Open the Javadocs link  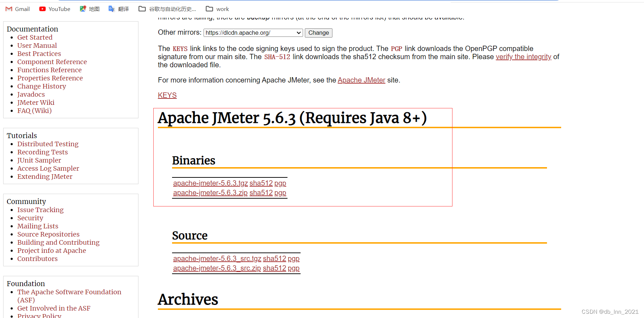(x=31, y=94)
